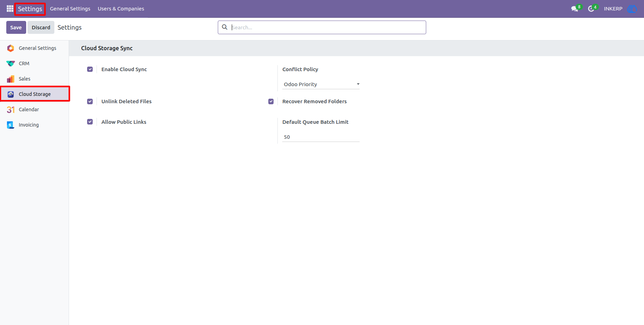Image resolution: width=644 pixels, height=325 pixels.
Task: Click the Sales bar chart icon
Action: pos(11,79)
